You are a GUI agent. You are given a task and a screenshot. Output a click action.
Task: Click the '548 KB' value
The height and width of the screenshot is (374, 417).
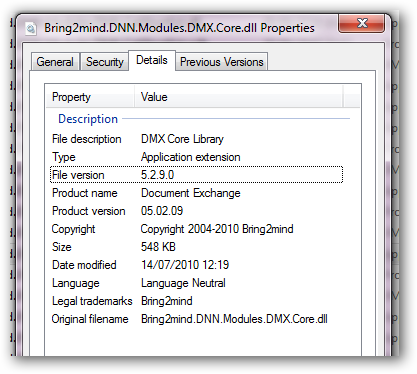[158, 247]
